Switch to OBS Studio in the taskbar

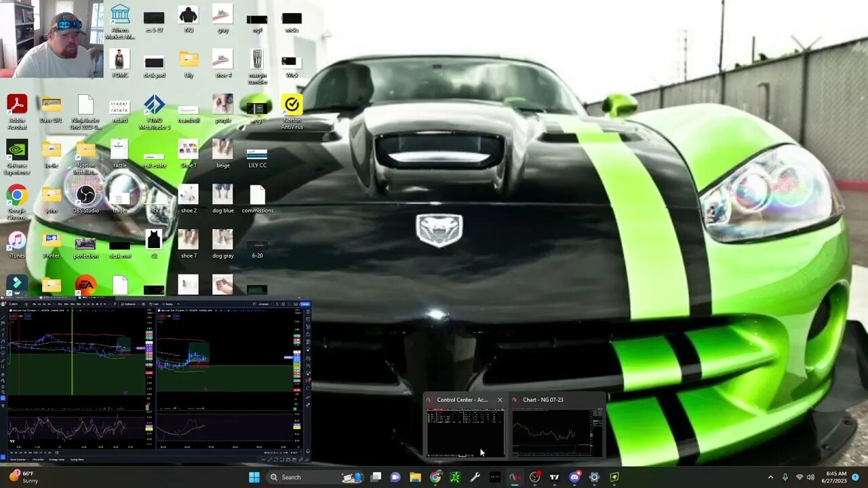point(534,477)
